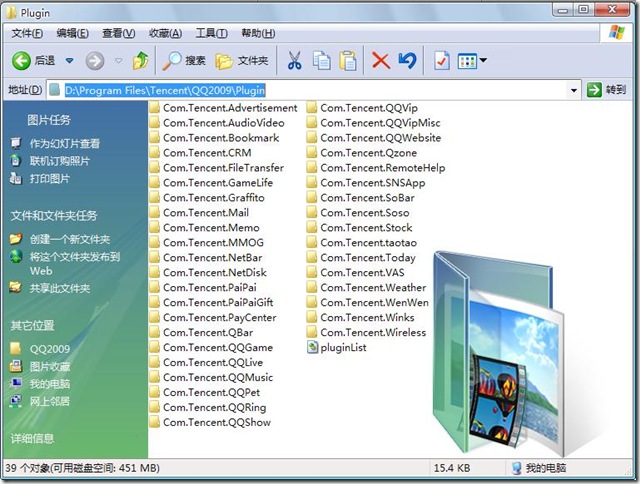Select the Com.Tencent.Wireless name

(373, 333)
